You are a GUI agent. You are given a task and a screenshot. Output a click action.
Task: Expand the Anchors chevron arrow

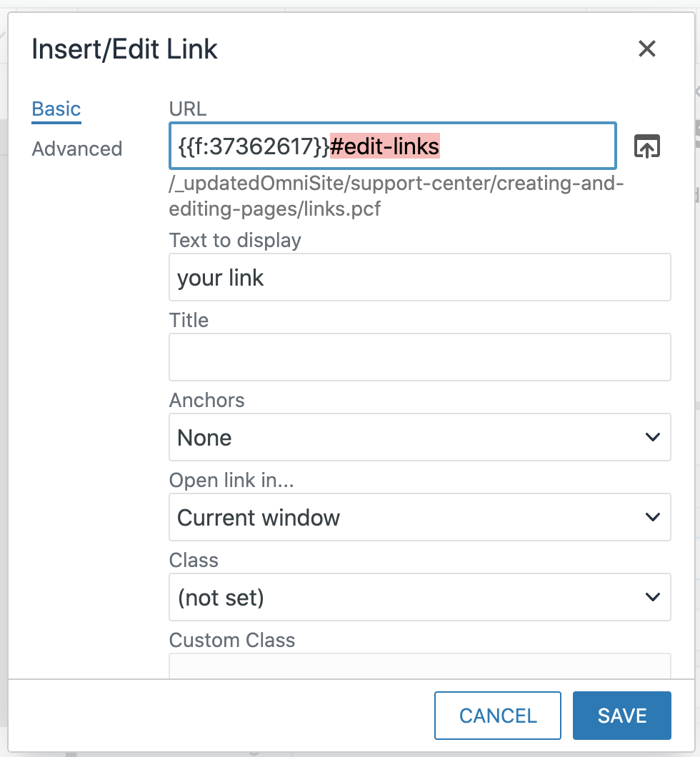point(652,437)
